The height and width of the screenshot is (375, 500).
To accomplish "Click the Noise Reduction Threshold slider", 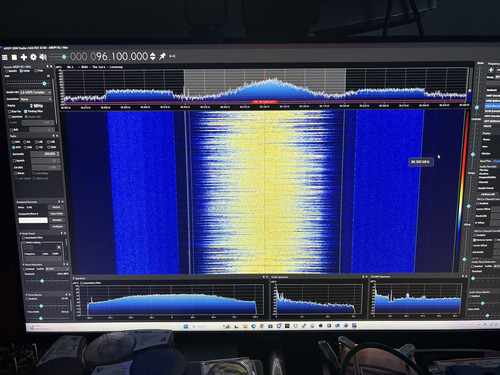I will click(x=42, y=281).
